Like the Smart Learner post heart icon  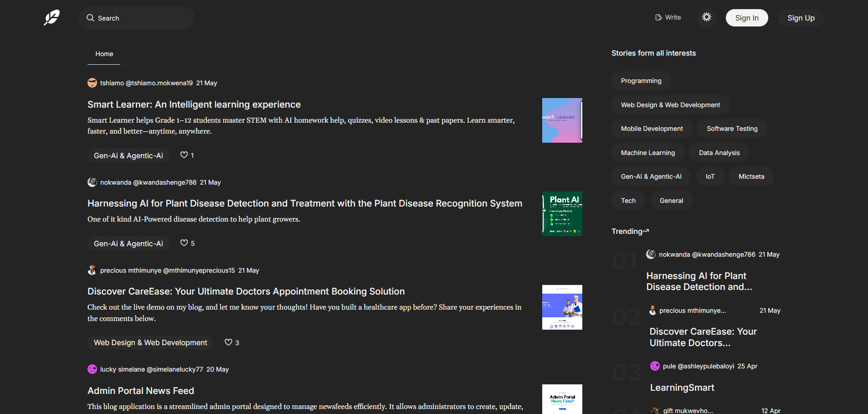click(184, 155)
